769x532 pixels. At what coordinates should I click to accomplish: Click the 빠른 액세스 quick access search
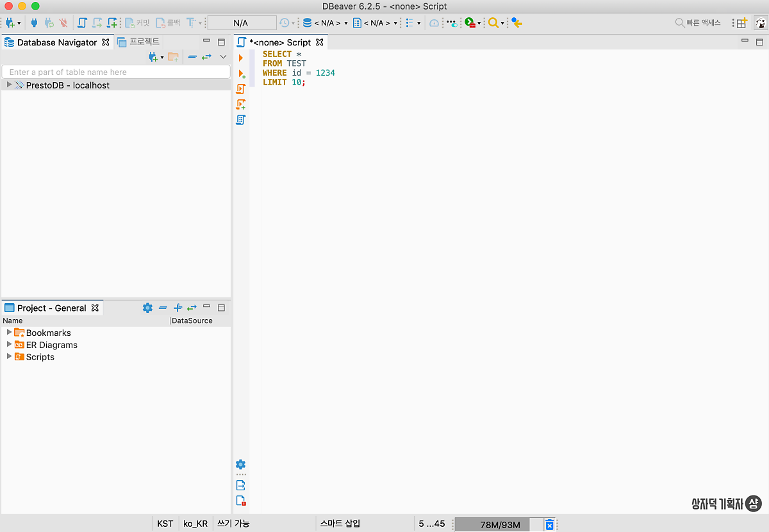(x=699, y=23)
